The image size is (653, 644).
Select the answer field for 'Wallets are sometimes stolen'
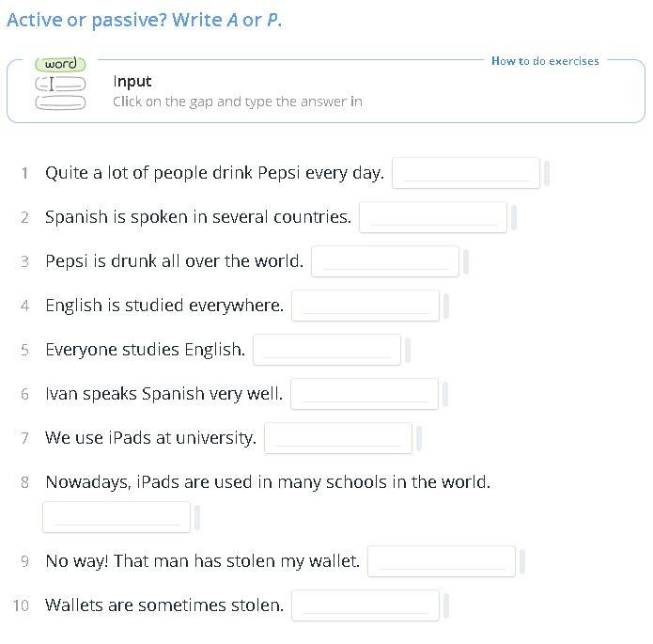click(365, 605)
